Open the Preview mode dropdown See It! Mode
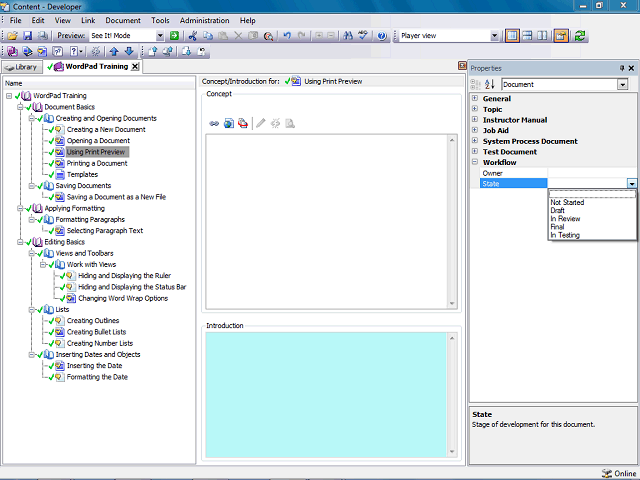This screenshot has height=480, width=640. [x=160, y=36]
